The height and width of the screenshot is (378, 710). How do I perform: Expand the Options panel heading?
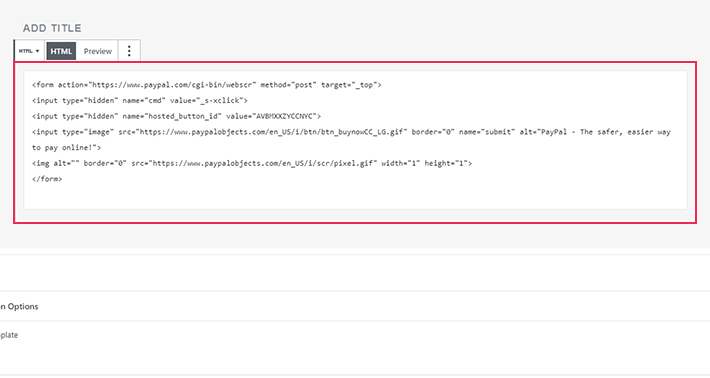point(19,306)
